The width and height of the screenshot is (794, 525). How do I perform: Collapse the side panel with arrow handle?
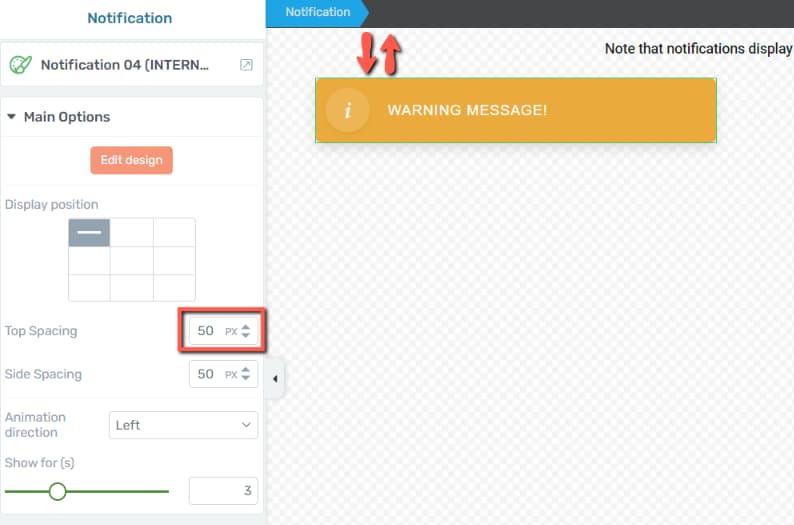(275, 379)
